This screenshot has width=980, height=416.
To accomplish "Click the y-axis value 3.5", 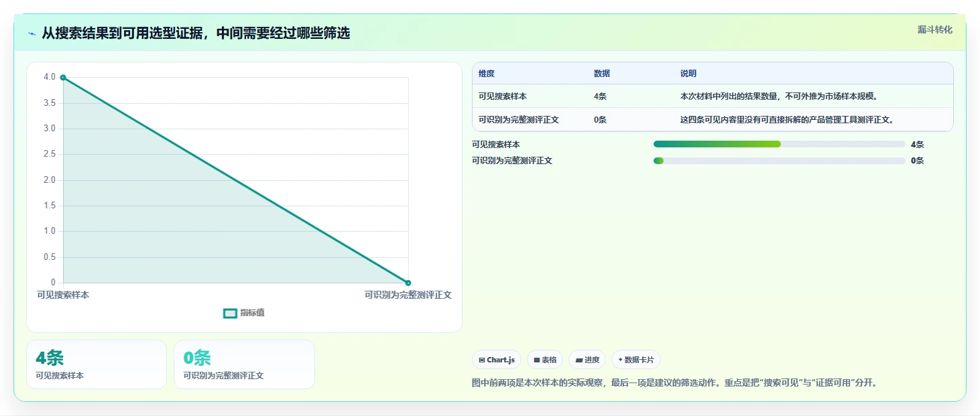I will pos(50,103).
